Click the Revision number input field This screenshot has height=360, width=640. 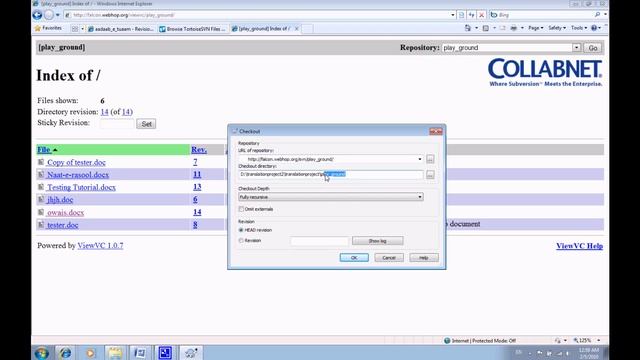tap(320, 241)
